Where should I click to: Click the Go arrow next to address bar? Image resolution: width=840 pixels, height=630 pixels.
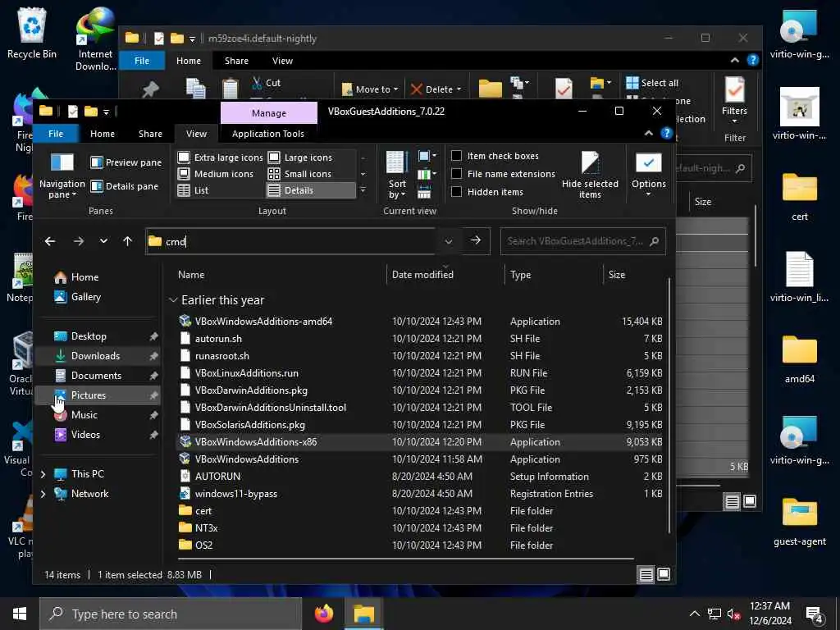click(476, 240)
